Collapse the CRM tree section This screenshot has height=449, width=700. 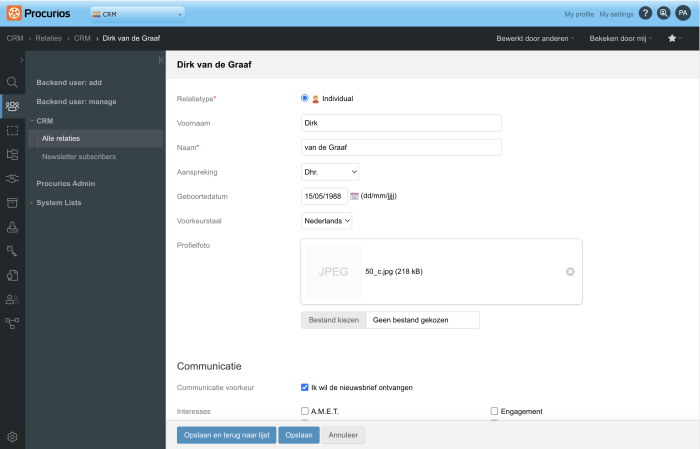click(32, 121)
